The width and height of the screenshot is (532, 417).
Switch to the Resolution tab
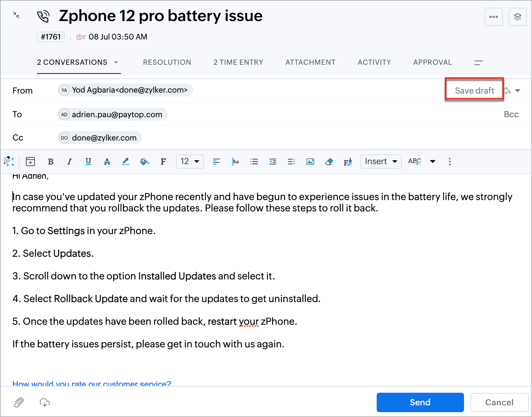(x=167, y=62)
